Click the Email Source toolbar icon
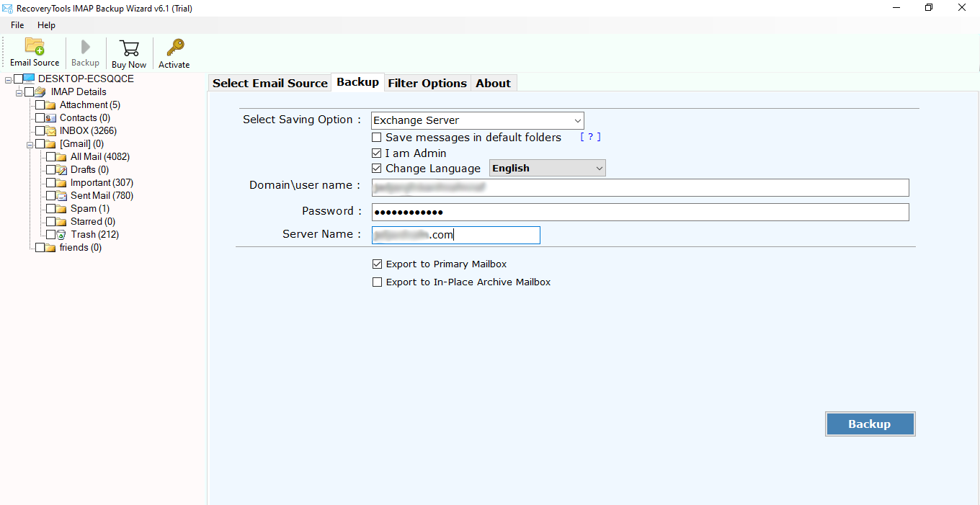Screen dimensions: 980x505 35,46
